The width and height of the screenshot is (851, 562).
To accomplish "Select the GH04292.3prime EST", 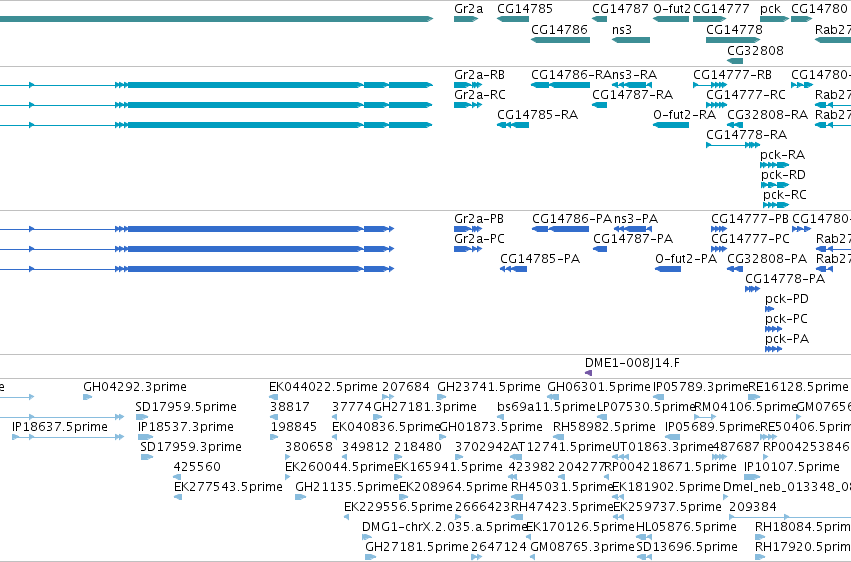I will click(x=87, y=397).
